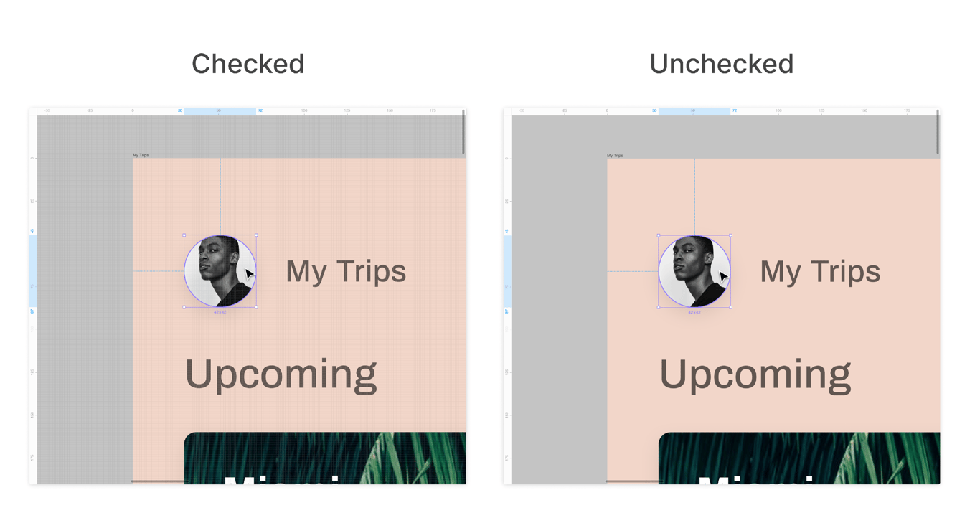Viewport: 980px width, 528px height.
Task: Click the bottom-right selection handle in the Checked canvas
Action: click(x=256, y=307)
